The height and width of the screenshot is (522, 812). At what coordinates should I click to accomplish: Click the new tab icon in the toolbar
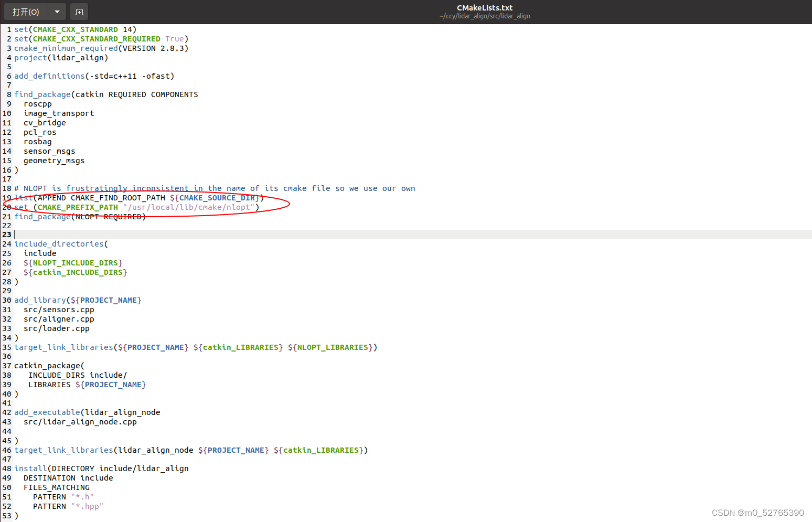coord(79,11)
